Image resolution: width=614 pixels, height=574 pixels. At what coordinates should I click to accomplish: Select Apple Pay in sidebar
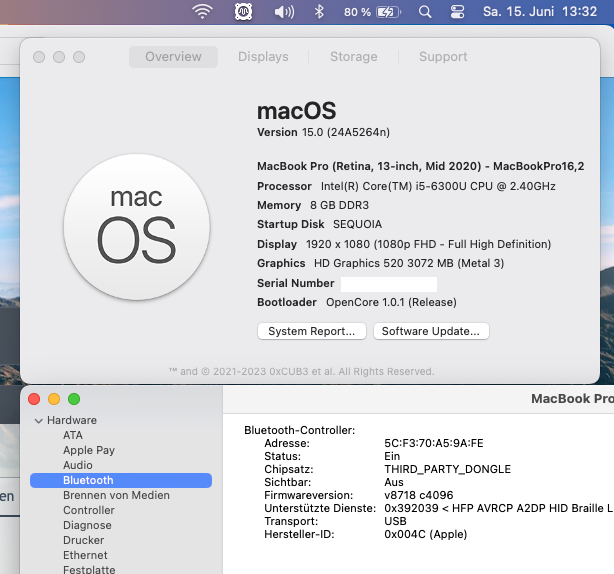(89, 450)
